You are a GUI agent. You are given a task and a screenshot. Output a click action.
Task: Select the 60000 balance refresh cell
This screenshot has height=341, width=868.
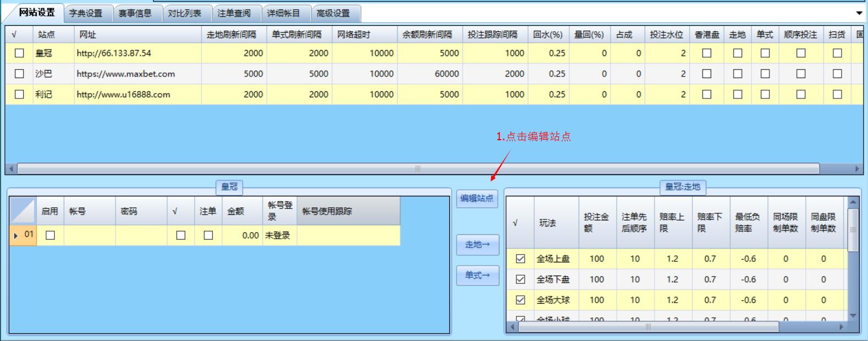(430, 74)
